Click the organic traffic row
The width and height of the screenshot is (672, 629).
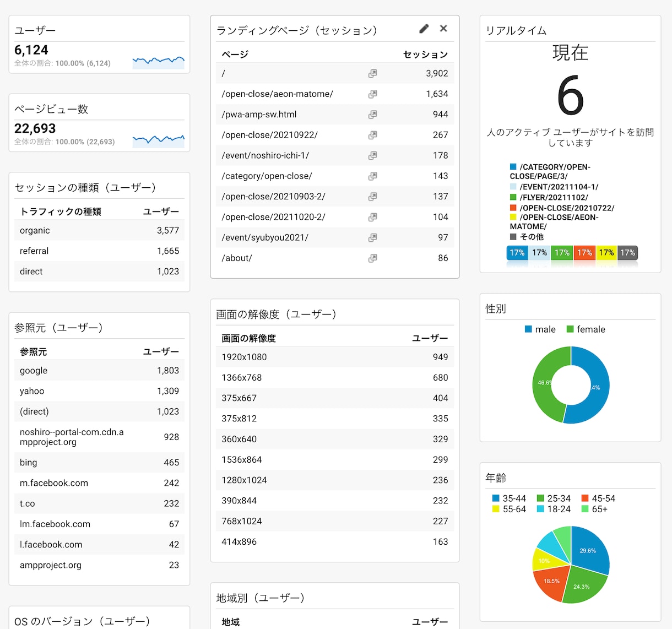point(99,230)
